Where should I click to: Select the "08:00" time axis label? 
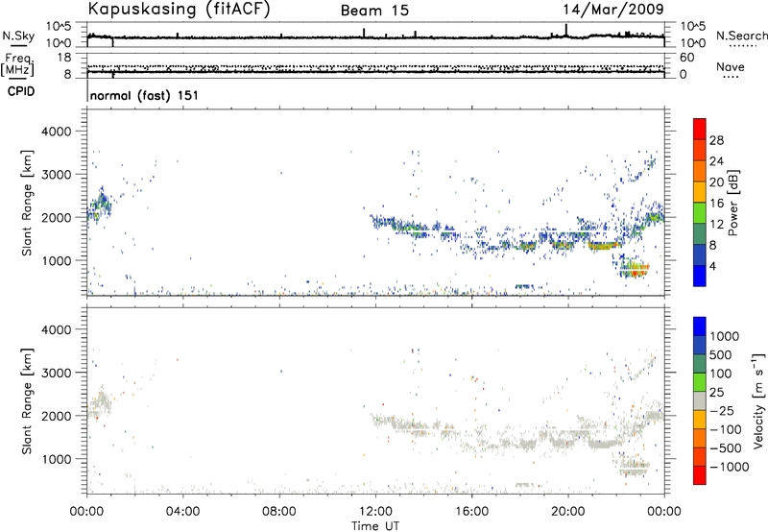[x=279, y=512]
